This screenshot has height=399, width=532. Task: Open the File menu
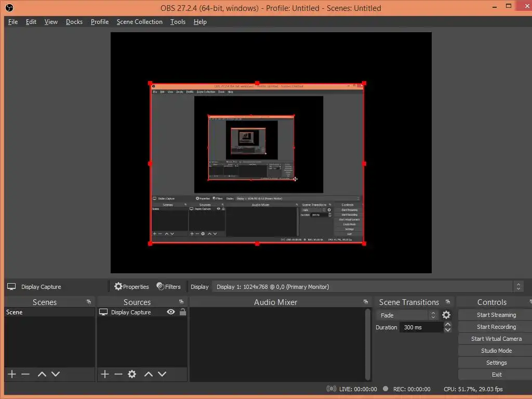tap(13, 22)
